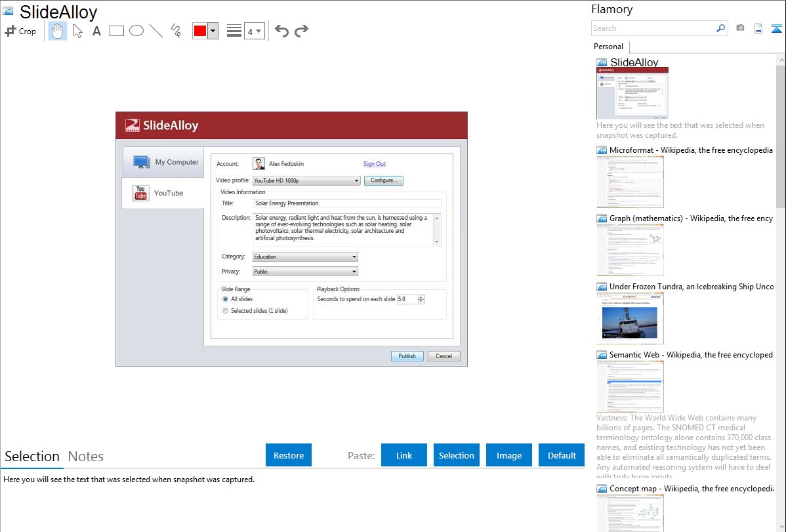The width and height of the screenshot is (786, 532).
Task: Open the Graph (mathematics) snapshot thumbnail
Action: (x=630, y=250)
